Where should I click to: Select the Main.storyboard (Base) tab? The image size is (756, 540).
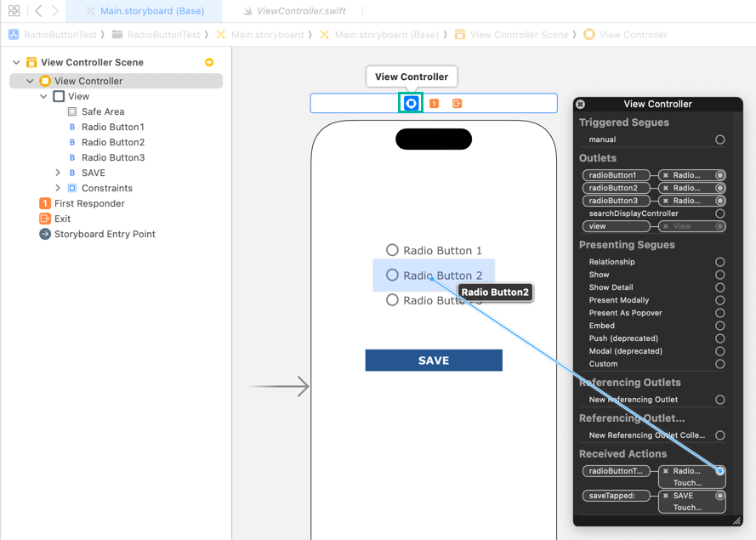click(151, 11)
